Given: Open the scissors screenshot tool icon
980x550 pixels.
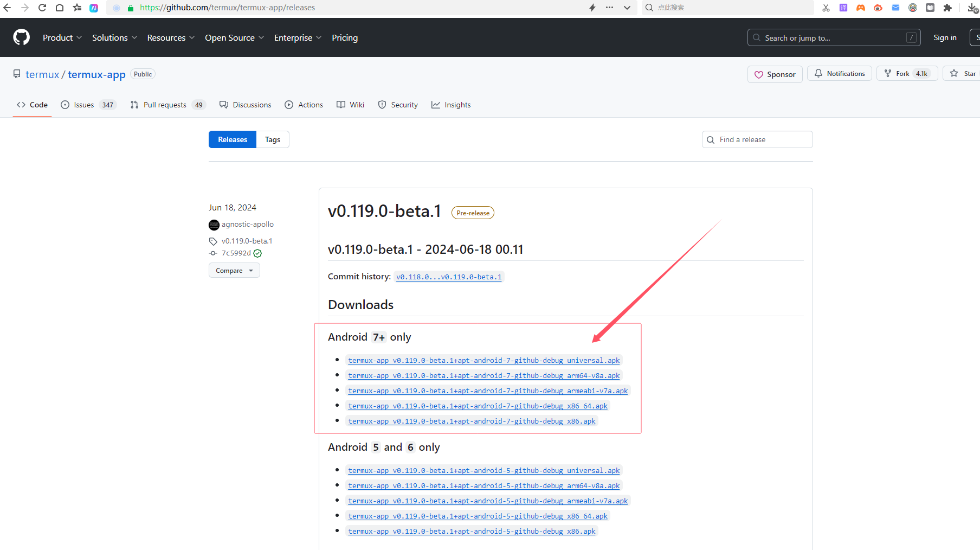Looking at the screenshot, I should tap(826, 8).
